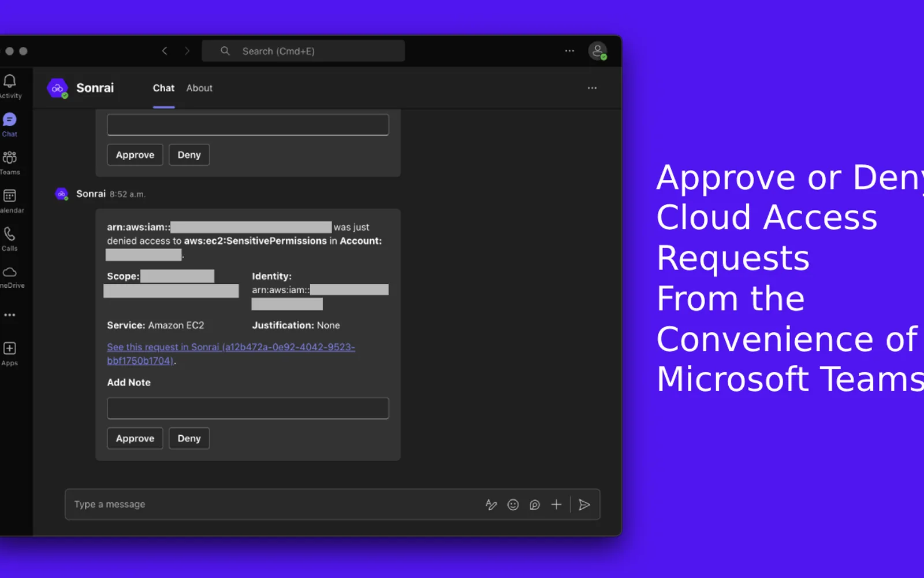Open the plus actions menu in compose box
The image size is (924, 578).
pyautogui.click(x=556, y=505)
